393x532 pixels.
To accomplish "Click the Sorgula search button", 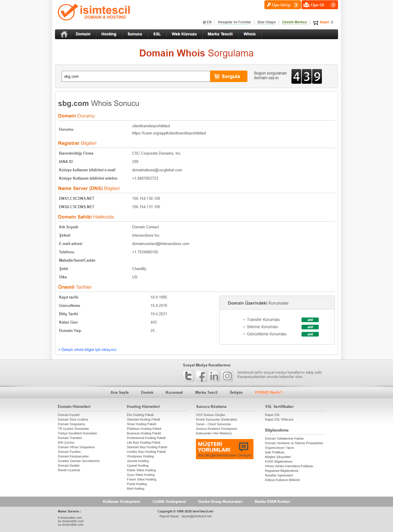I will pyautogui.click(x=228, y=76).
